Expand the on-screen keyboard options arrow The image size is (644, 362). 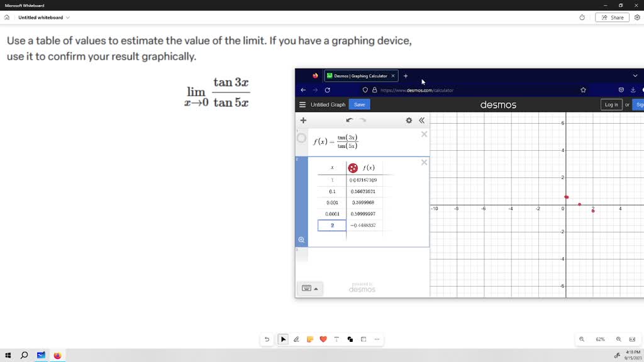tap(317, 288)
